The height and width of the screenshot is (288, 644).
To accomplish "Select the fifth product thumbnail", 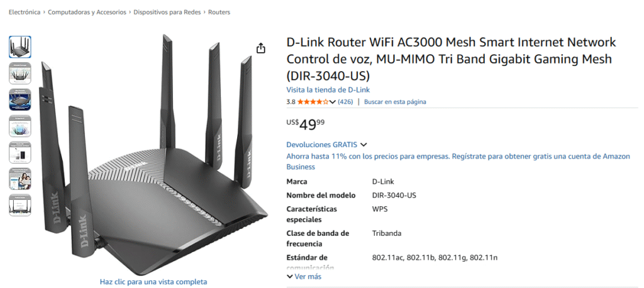I will coord(20,152).
